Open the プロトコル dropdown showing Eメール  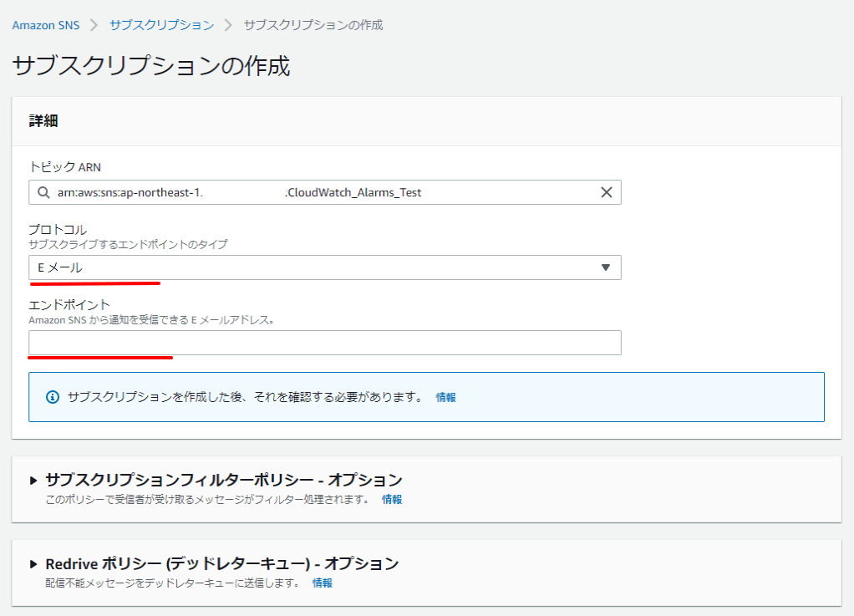324,267
